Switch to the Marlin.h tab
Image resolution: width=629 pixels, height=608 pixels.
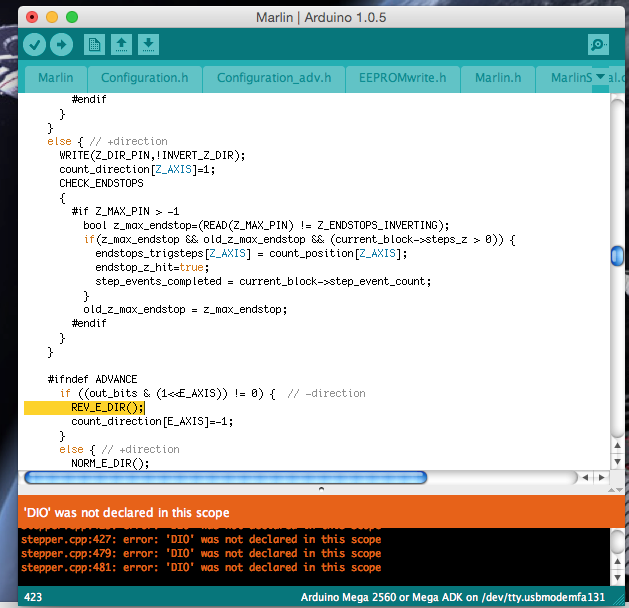(x=497, y=78)
